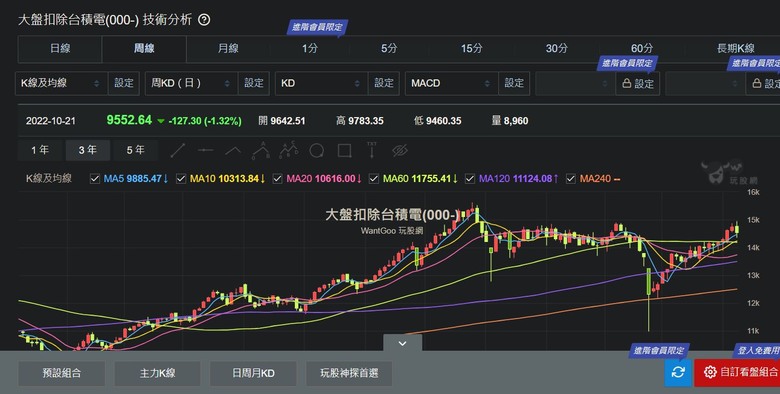Select the circle drawing tool
This screenshot has width=780, height=394.
click(x=316, y=150)
